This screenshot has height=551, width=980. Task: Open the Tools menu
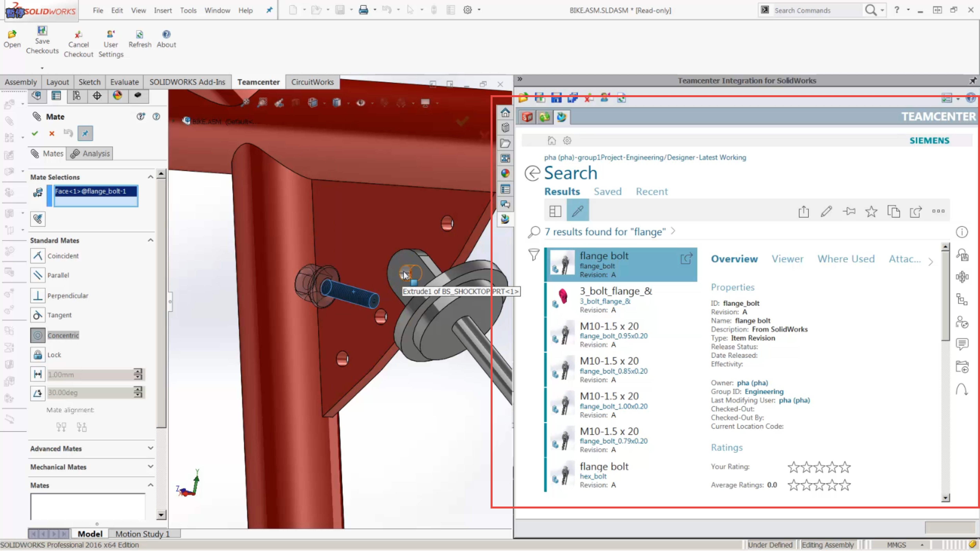tap(188, 10)
